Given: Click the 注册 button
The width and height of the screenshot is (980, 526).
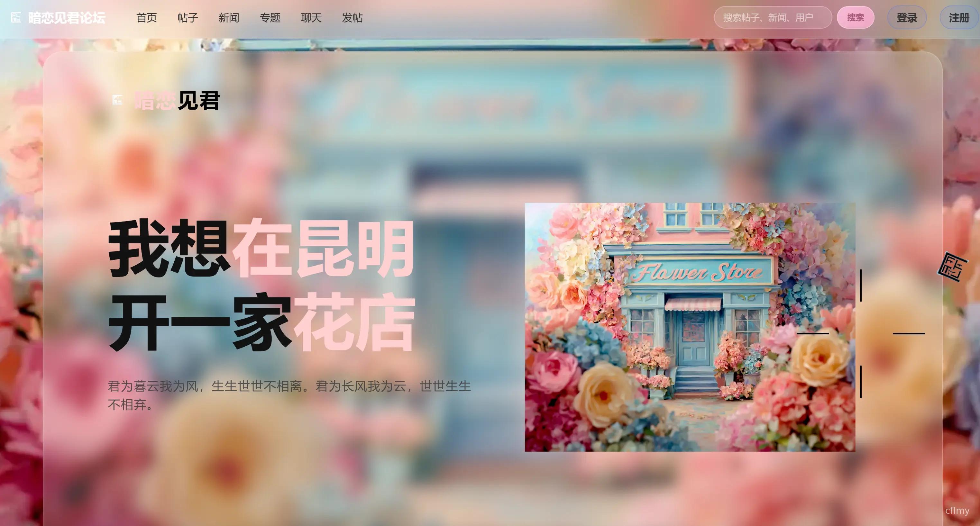Looking at the screenshot, I should [959, 17].
